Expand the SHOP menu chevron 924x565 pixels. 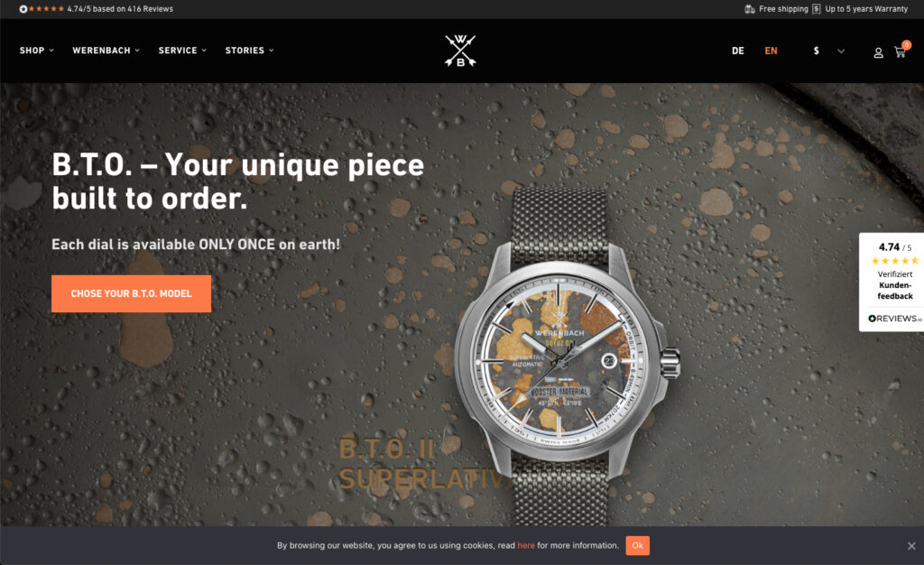(x=51, y=51)
